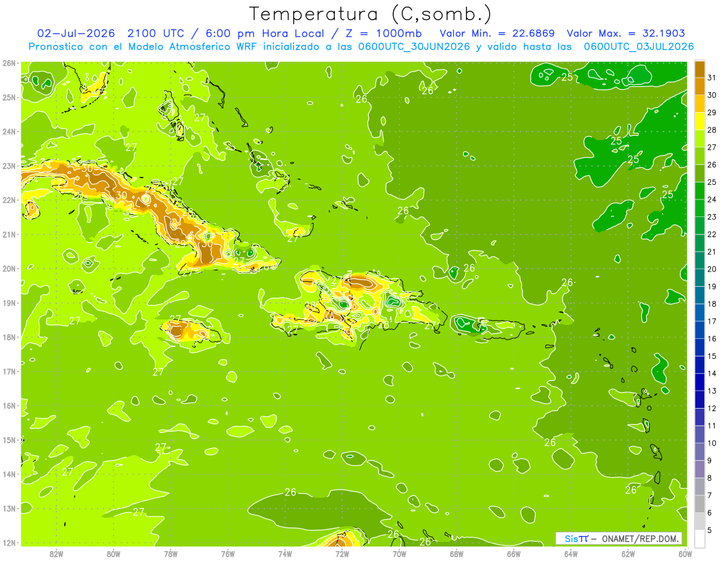Click the yellow colorbar band between 28 and 29
Image resolution: width=728 pixels, height=562 pixels.
[x=699, y=121]
